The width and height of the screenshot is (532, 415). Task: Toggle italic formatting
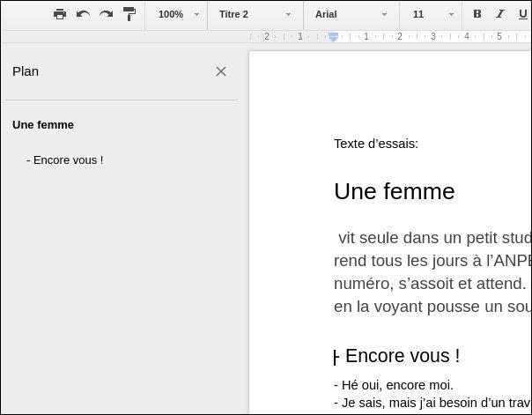499,14
